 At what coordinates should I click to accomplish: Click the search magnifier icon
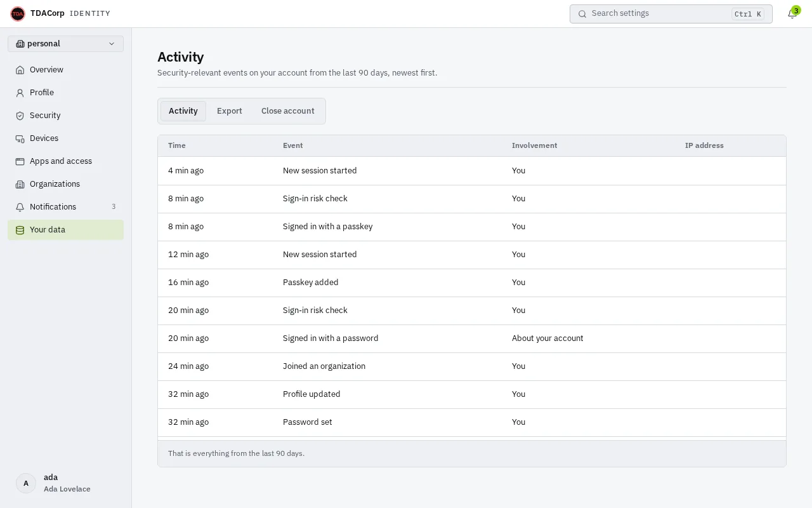(x=582, y=14)
